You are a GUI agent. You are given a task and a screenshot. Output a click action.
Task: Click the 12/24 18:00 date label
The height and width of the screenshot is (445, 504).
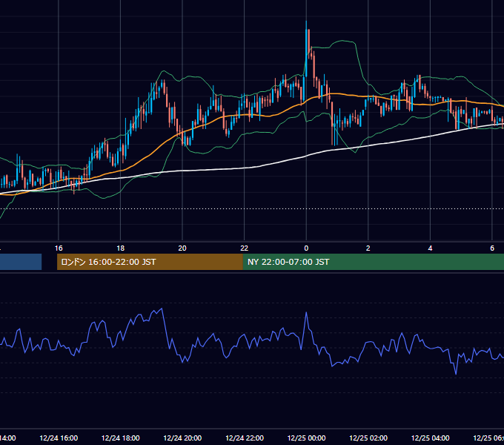point(121,438)
